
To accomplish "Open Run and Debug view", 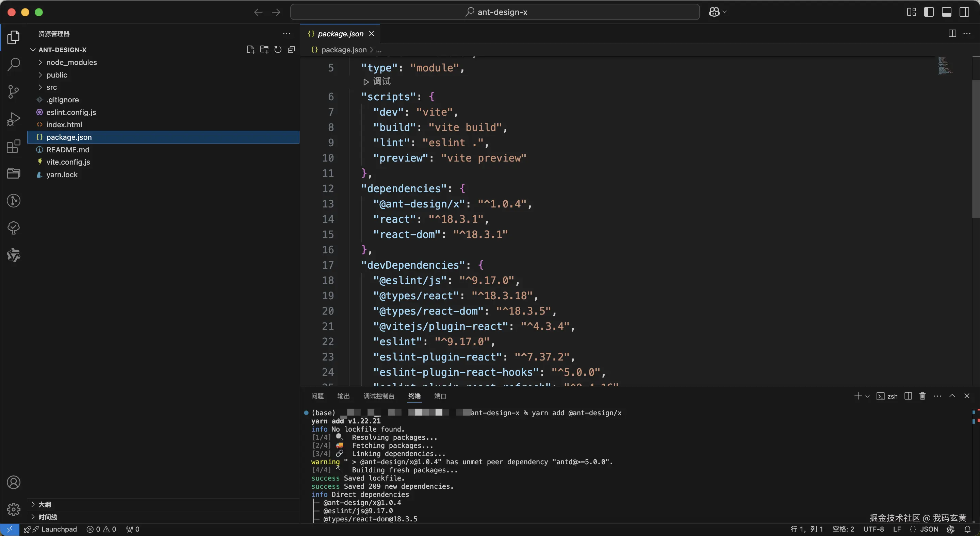I will coord(14,119).
